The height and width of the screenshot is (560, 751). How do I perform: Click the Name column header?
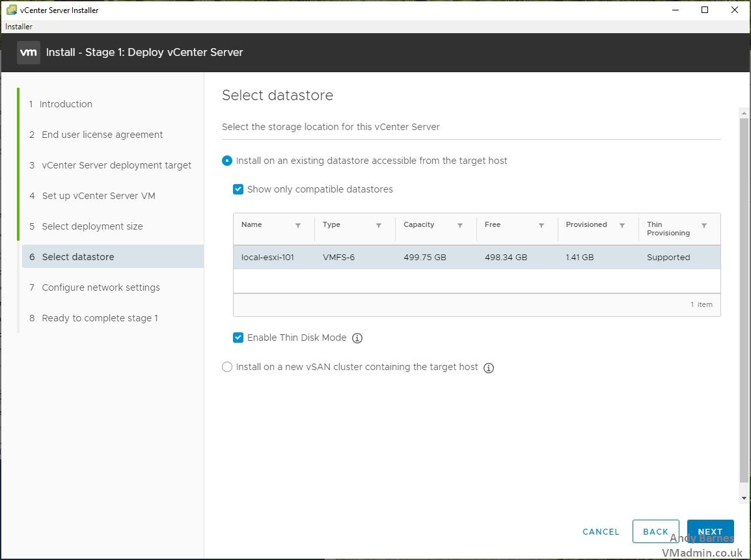(251, 224)
